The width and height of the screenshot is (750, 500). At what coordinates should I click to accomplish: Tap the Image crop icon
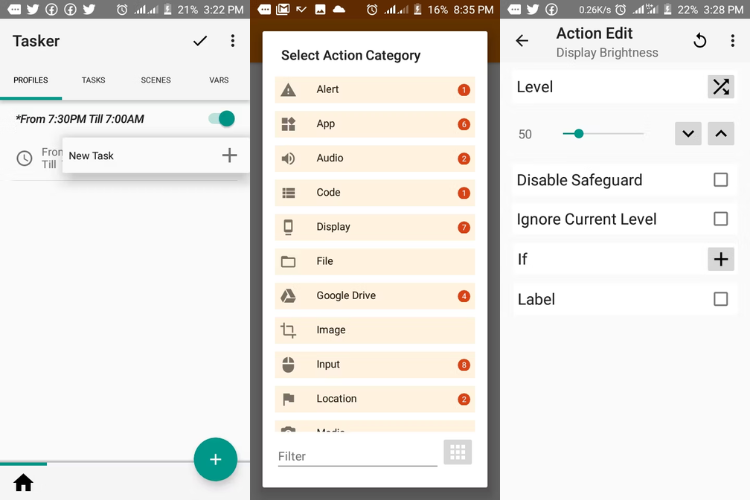point(288,330)
